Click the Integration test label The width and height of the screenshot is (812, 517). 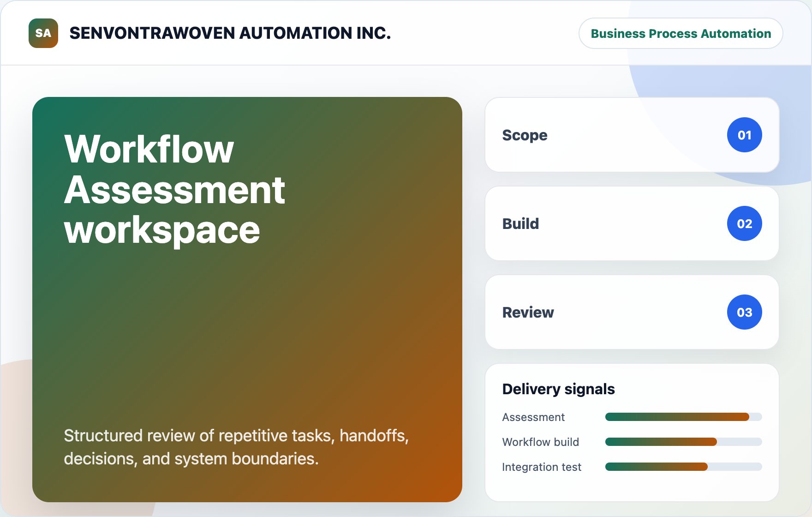542,467
